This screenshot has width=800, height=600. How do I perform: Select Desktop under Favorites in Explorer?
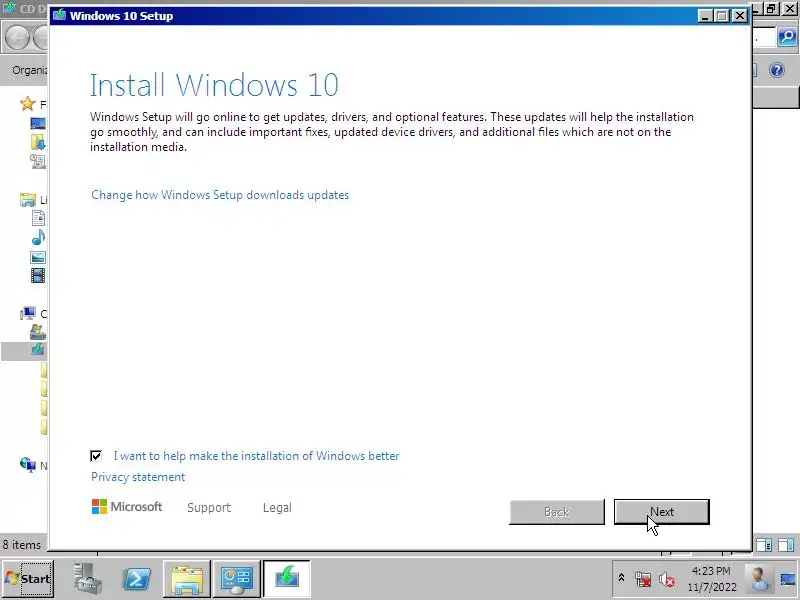click(x=38, y=123)
